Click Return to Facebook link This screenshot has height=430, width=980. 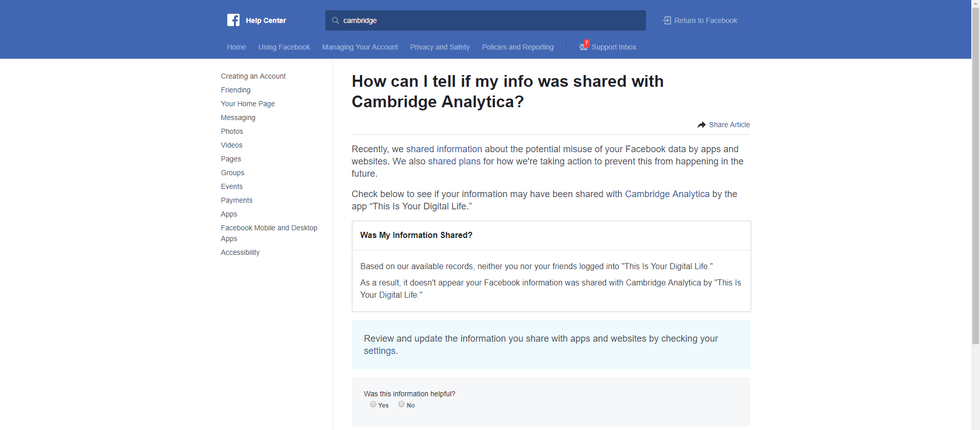pos(706,20)
